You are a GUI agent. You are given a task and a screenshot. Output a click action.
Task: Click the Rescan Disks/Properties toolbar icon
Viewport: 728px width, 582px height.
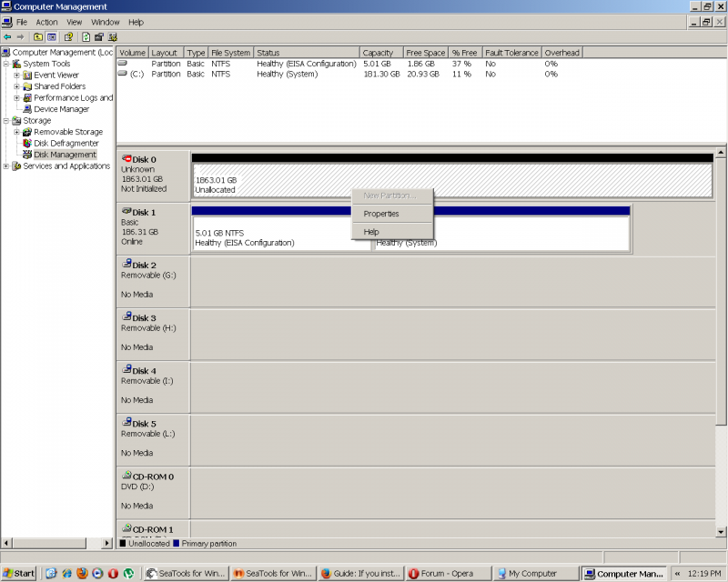(x=99, y=37)
